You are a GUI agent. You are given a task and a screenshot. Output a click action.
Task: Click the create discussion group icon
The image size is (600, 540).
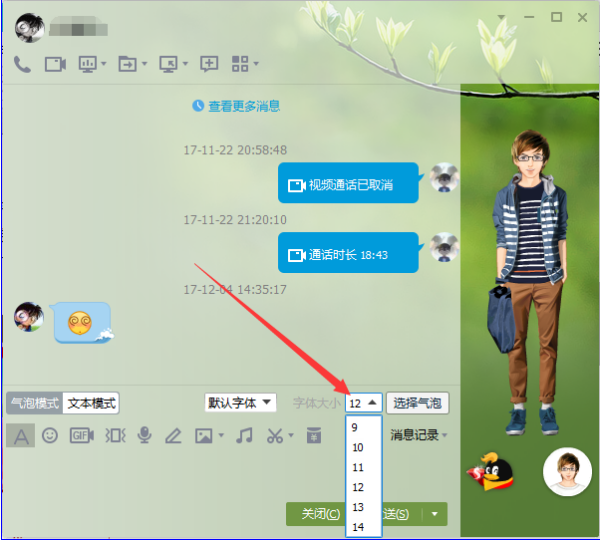(x=209, y=64)
